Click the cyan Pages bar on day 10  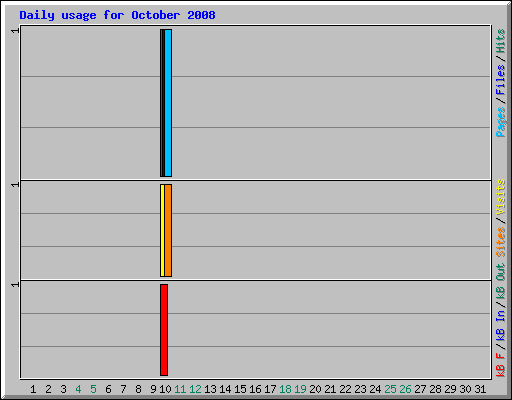(x=168, y=103)
